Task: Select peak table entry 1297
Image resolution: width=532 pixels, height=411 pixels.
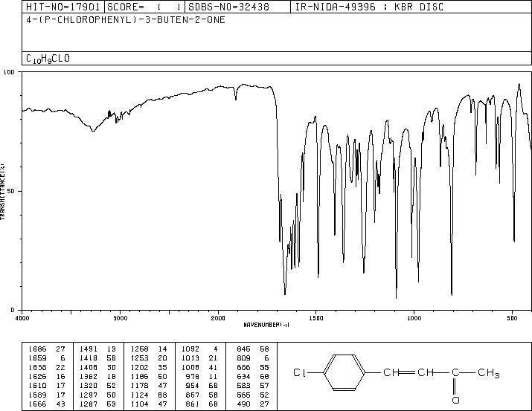Action: pyautogui.click(x=97, y=395)
